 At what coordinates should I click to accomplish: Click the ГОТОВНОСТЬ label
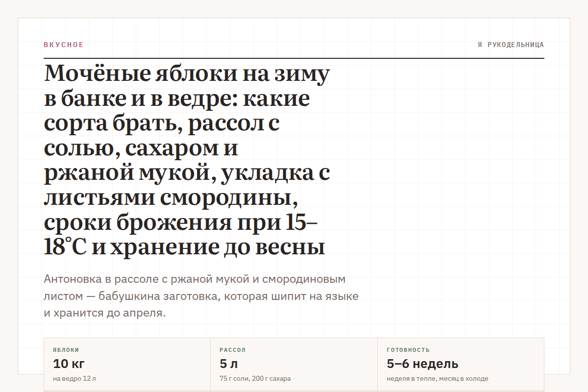pyautogui.click(x=408, y=350)
